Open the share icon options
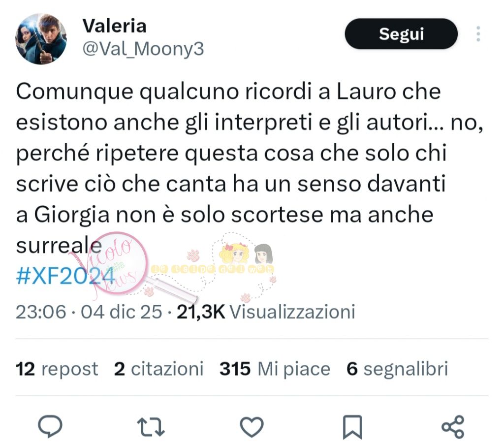504x448 pixels. pyautogui.click(x=453, y=427)
